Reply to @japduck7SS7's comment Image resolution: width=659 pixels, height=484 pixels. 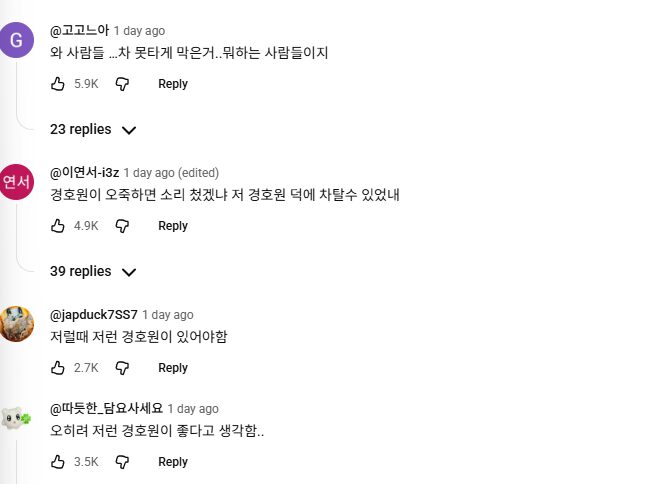(x=173, y=368)
